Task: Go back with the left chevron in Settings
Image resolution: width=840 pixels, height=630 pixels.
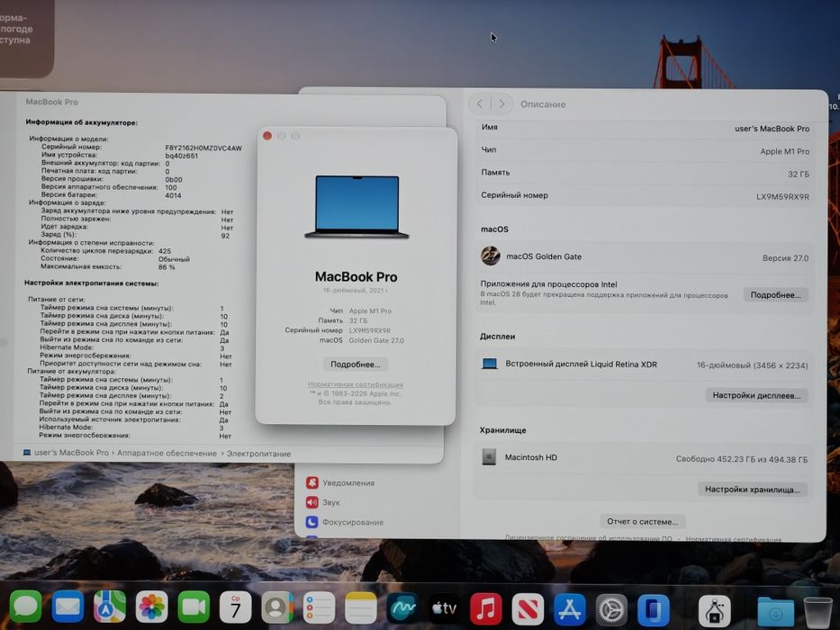Action: 480,103
